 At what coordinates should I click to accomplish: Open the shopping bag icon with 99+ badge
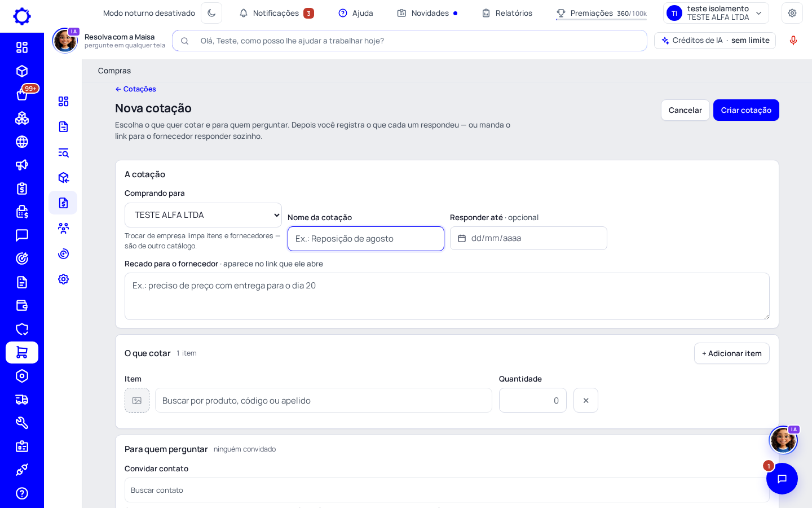(22, 94)
